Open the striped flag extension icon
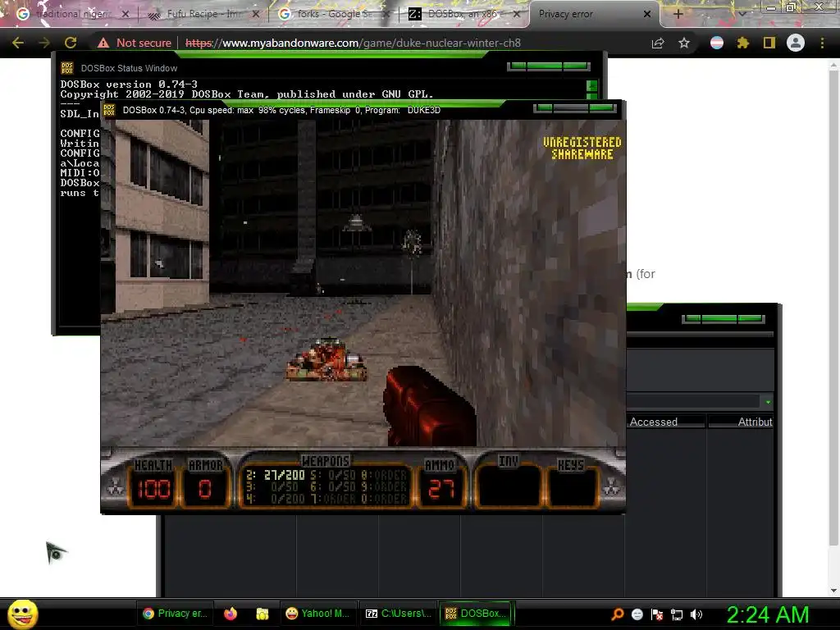The height and width of the screenshot is (630, 840). click(717, 43)
